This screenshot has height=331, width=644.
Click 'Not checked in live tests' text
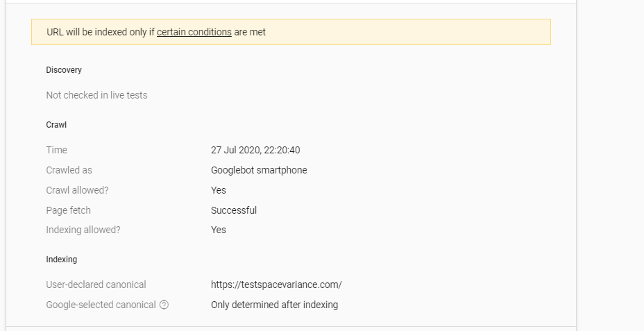click(96, 95)
